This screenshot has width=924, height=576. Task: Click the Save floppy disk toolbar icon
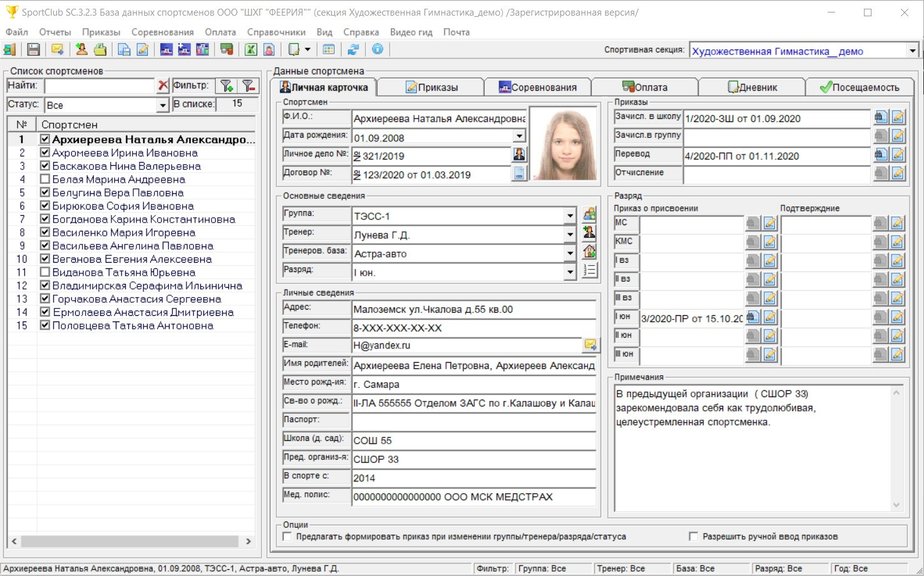click(34, 49)
